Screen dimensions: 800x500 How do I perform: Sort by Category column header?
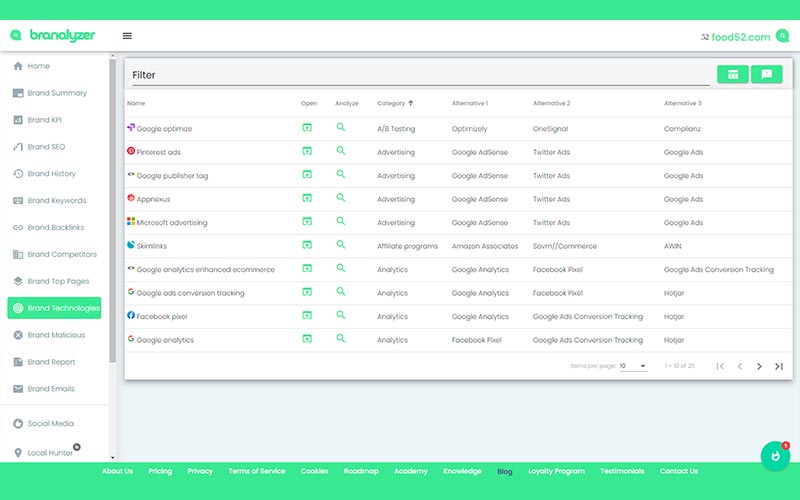click(395, 103)
